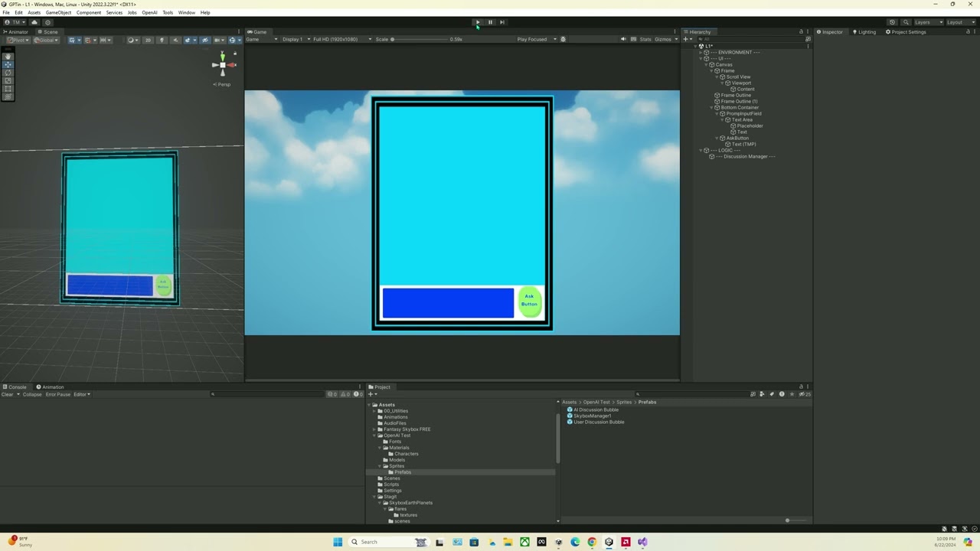Collapse OpenAI Test folder in Project
The height and width of the screenshot is (551, 980).
374,435
